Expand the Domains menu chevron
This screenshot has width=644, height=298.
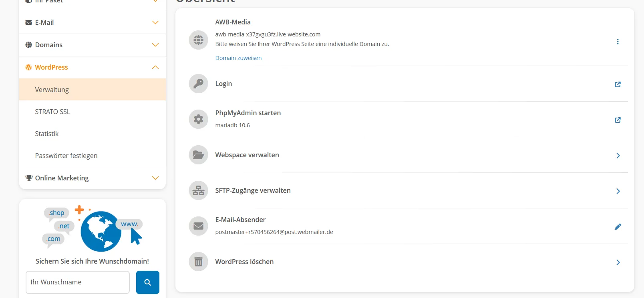click(x=155, y=45)
